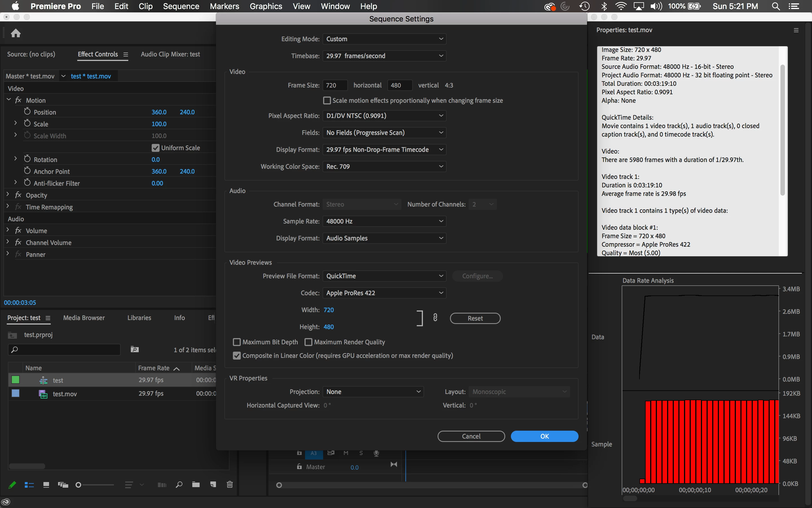Viewport: 812px width, 508px height.
Task: Toggle the Position stopwatch animation icon
Action: pos(28,111)
